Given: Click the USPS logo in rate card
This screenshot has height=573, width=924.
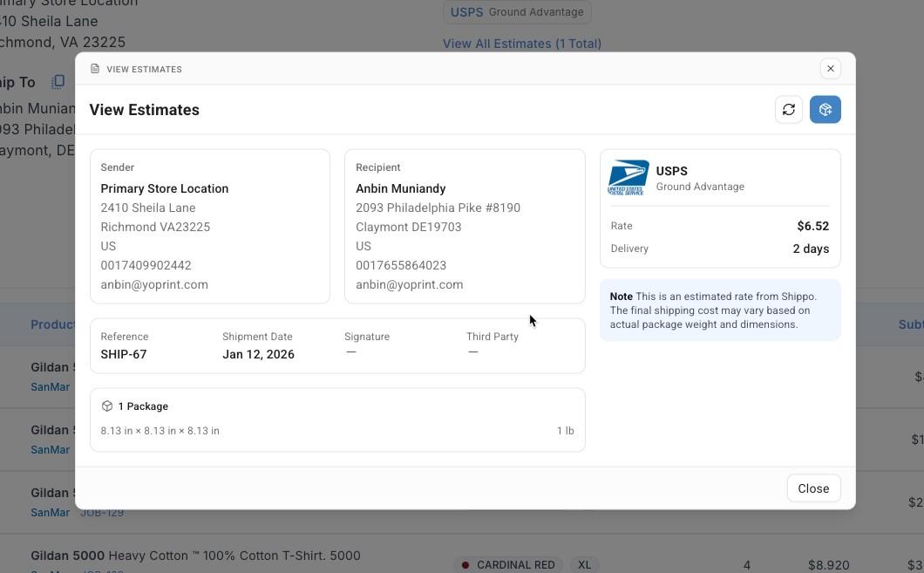Looking at the screenshot, I should click(628, 178).
